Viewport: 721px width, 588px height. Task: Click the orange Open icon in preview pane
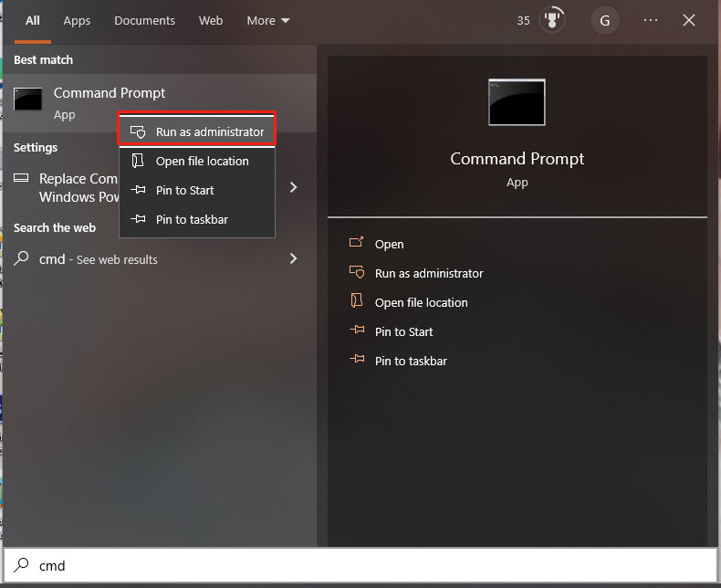356,242
